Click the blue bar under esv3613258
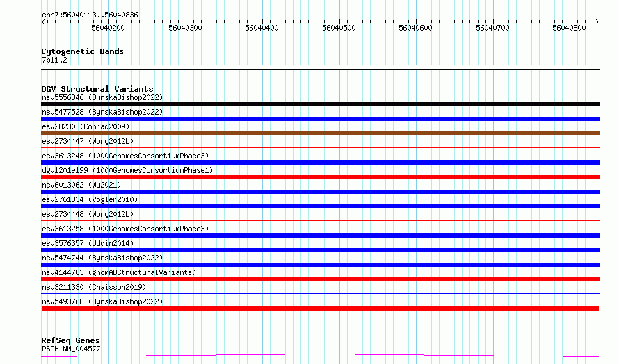 click(320, 235)
